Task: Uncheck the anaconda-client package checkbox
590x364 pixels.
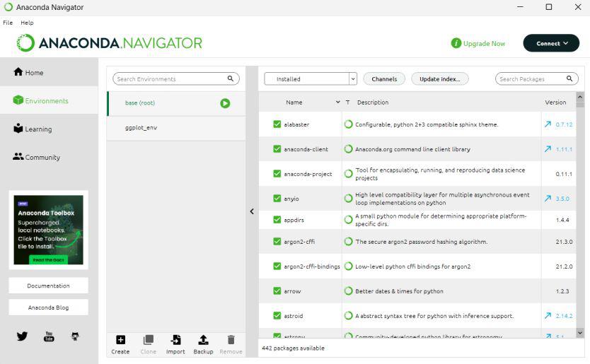Action: [x=277, y=149]
